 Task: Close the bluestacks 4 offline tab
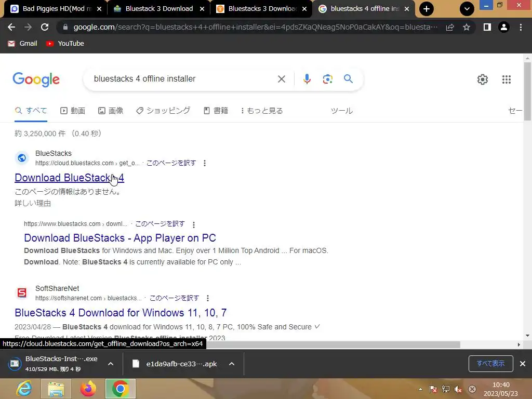pos(407,9)
